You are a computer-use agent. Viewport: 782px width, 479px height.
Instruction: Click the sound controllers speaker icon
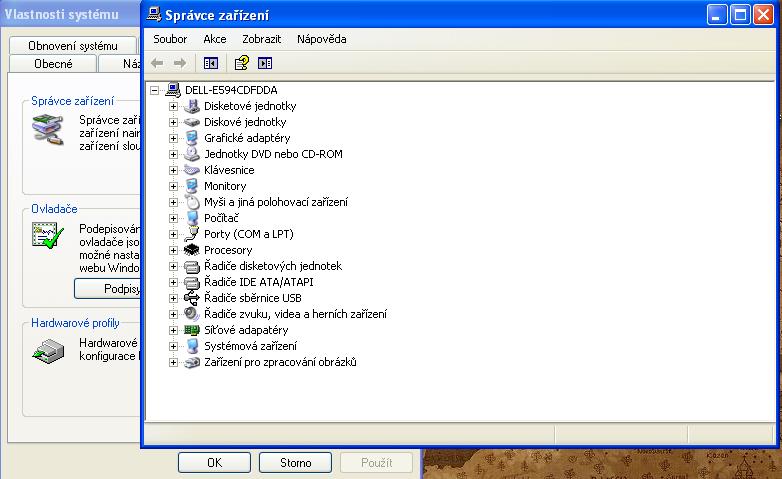(192, 314)
